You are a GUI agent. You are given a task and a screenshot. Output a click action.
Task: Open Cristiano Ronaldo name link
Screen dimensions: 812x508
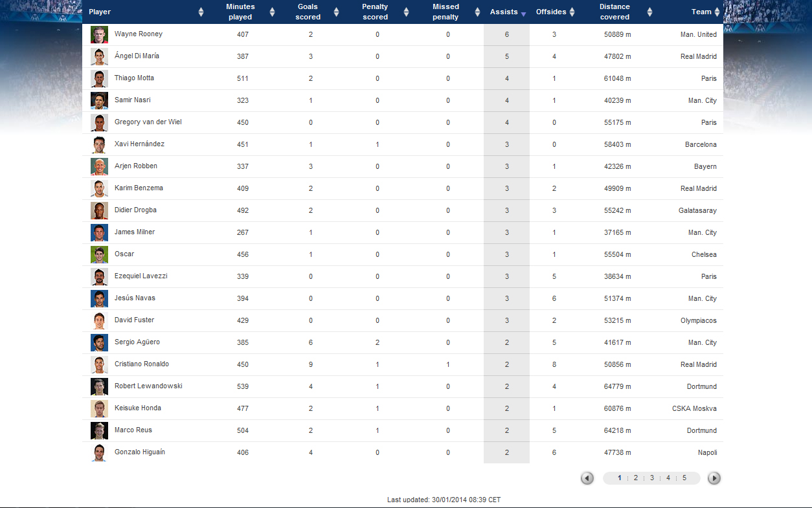coord(142,364)
